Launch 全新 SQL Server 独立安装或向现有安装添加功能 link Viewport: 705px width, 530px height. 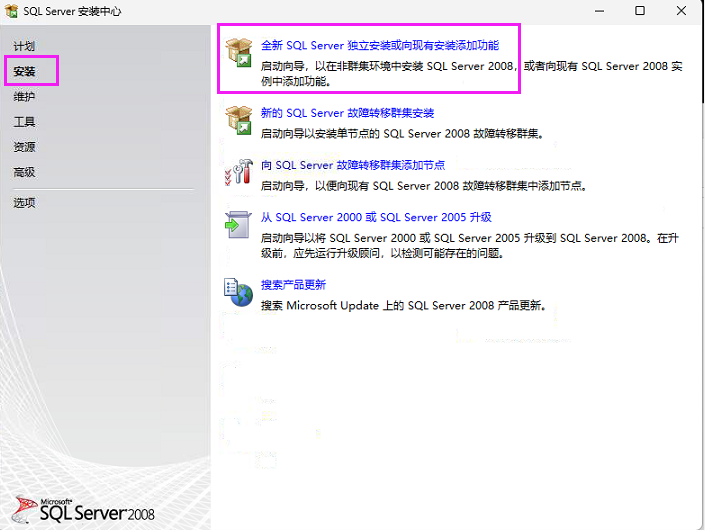click(380, 45)
